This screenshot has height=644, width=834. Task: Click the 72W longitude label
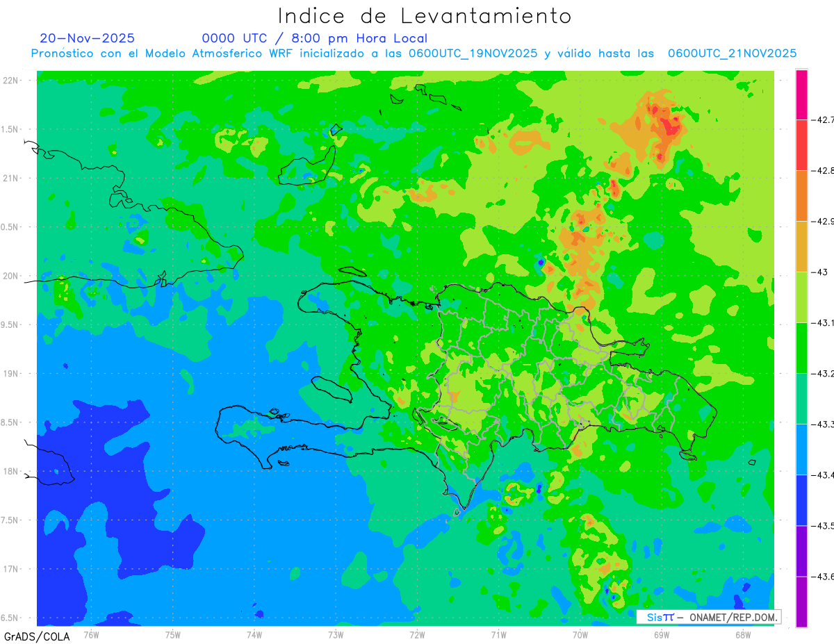click(x=417, y=634)
